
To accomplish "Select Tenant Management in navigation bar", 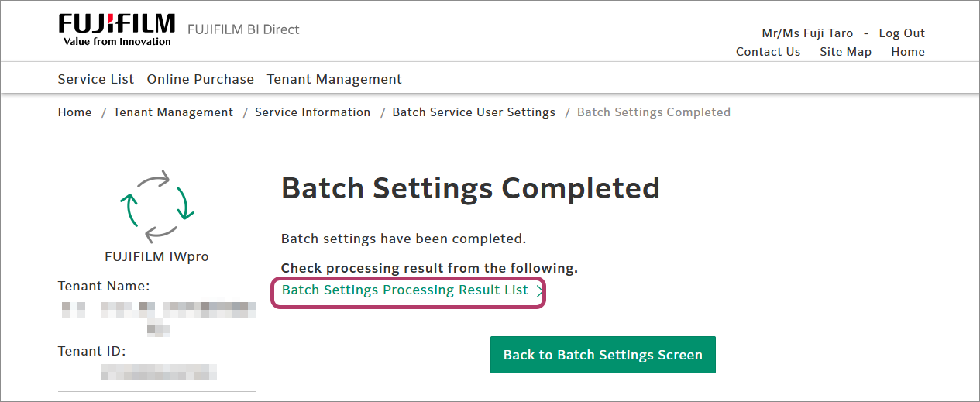I will point(334,79).
